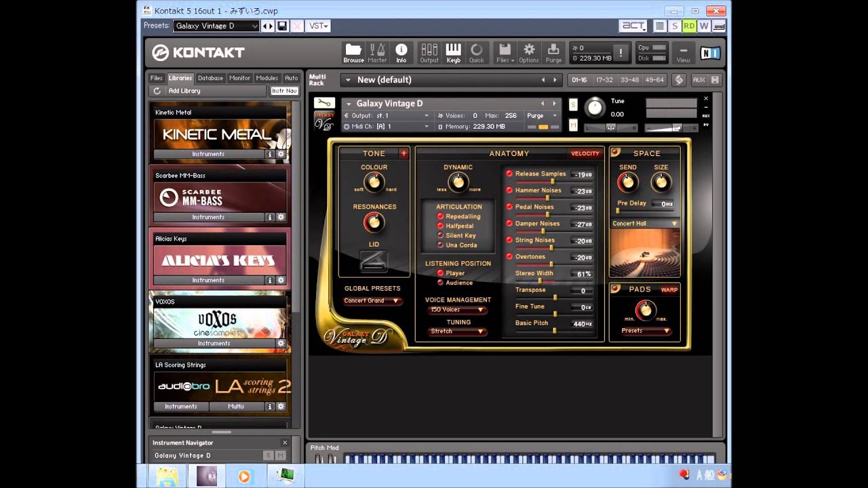
Task: Click the AUX button in rack header
Action: [x=698, y=80]
